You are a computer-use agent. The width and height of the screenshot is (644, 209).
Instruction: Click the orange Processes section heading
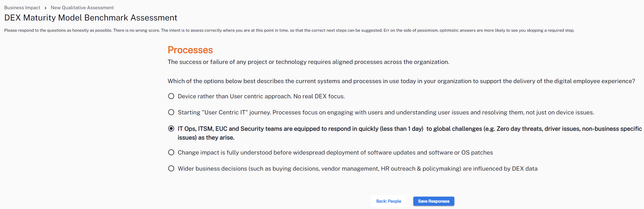pos(190,50)
